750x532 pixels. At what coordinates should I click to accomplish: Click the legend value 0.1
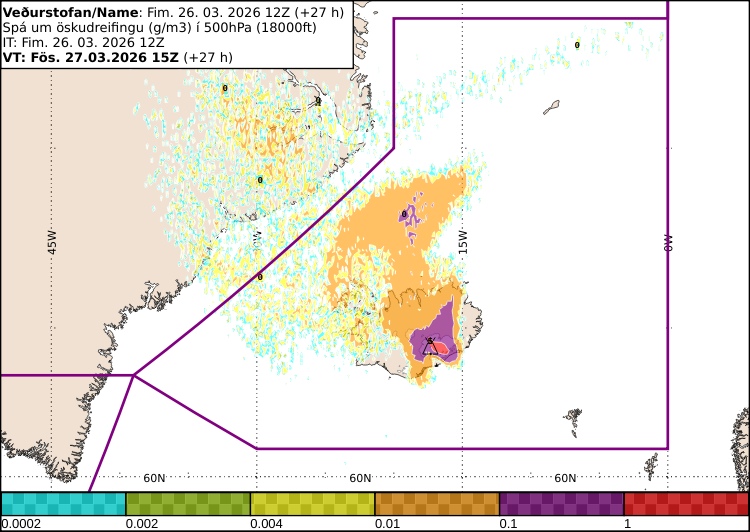pos(508,523)
